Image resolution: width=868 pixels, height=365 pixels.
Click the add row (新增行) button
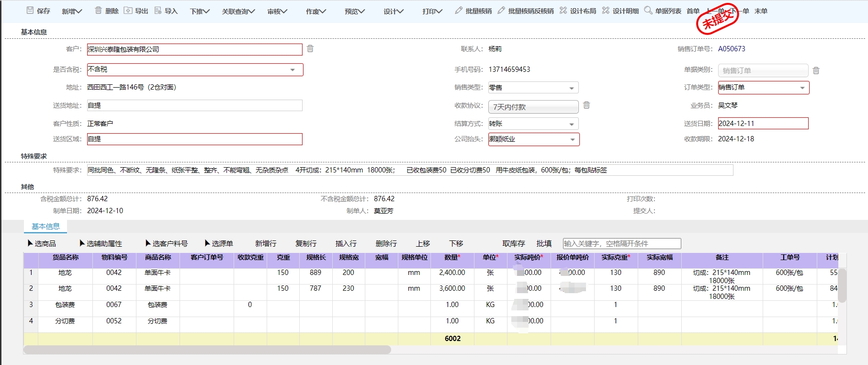pos(266,244)
